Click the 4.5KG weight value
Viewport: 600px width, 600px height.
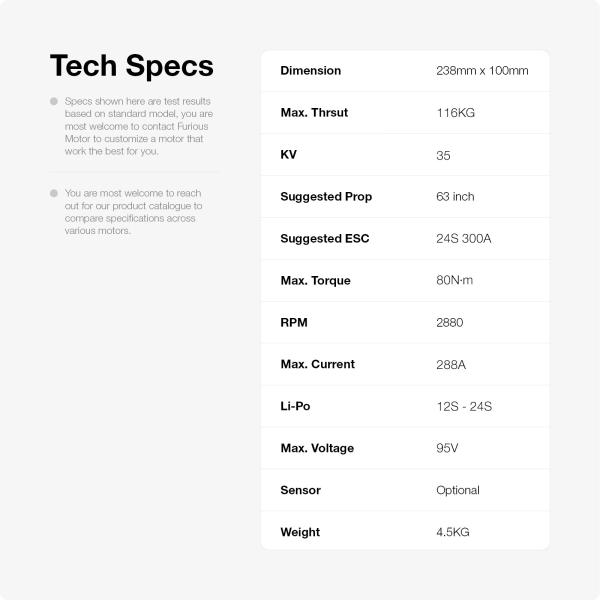click(x=453, y=532)
